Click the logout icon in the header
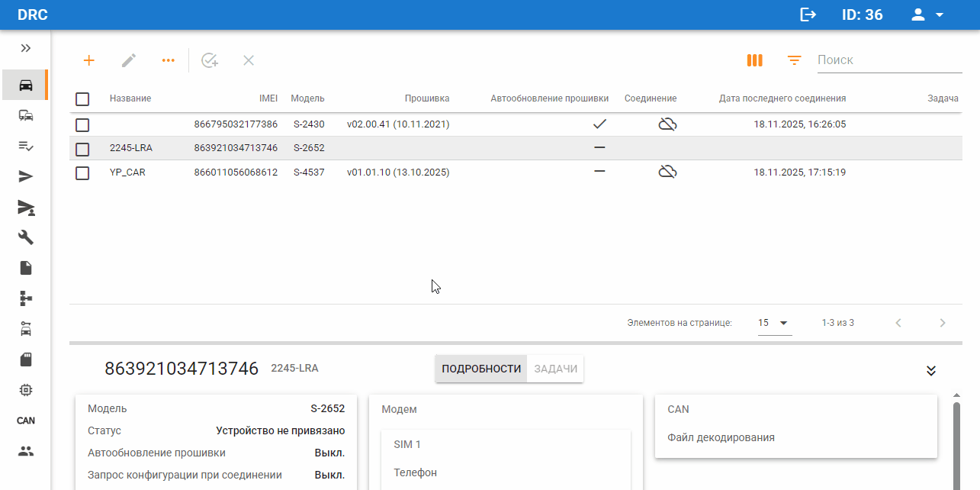This screenshot has width=980, height=490. tap(808, 15)
